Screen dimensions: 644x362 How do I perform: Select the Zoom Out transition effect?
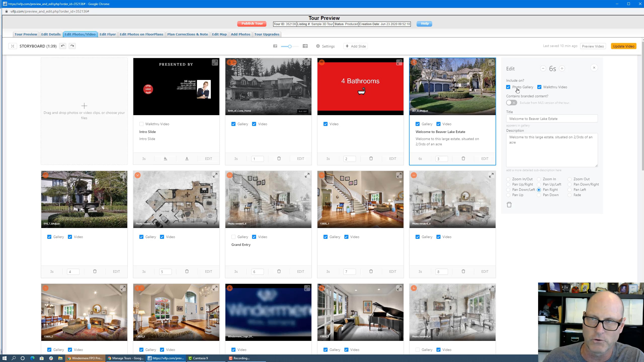570,179
